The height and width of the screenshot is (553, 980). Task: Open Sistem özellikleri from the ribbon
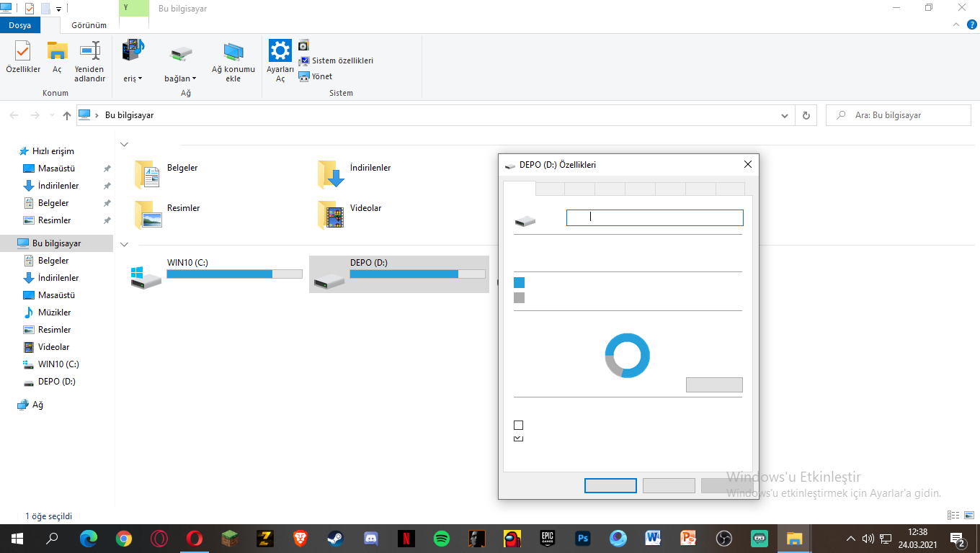click(336, 61)
